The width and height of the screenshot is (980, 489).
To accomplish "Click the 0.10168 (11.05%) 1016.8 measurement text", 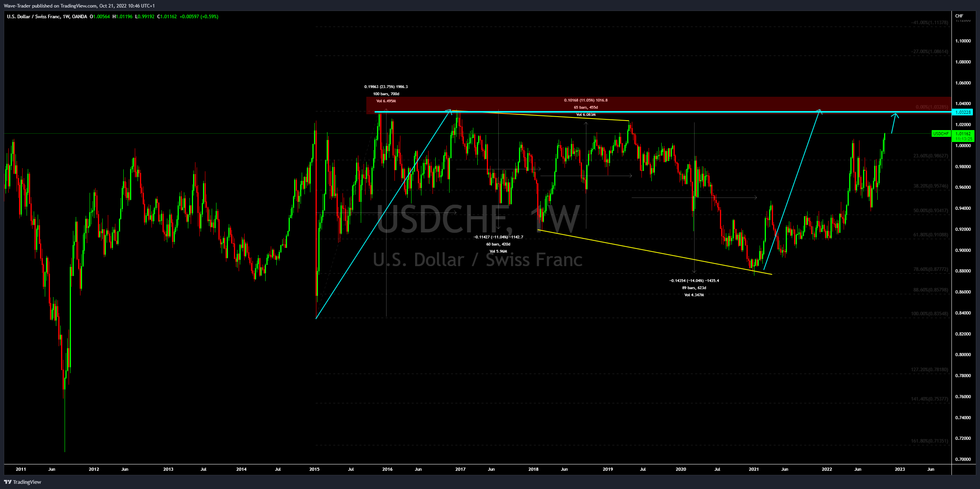I will (586, 100).
